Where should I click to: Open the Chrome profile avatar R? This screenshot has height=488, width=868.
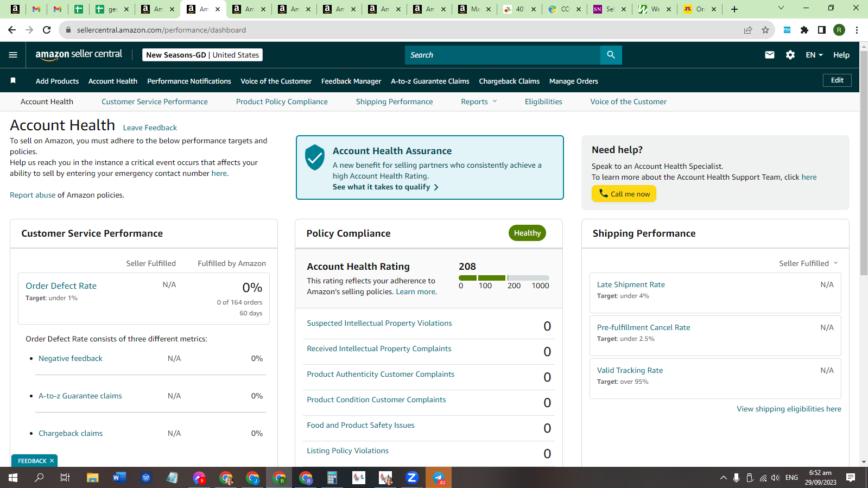tap(839, 30)
